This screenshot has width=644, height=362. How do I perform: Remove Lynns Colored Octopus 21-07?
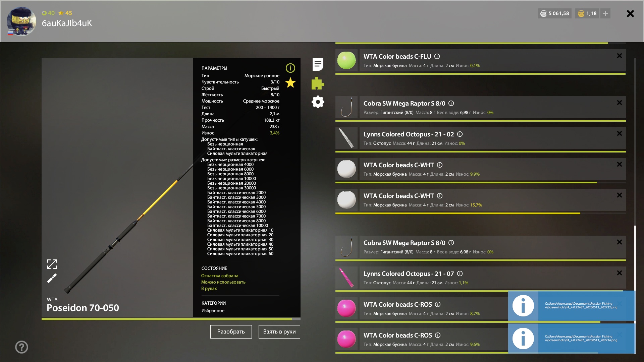620,273
